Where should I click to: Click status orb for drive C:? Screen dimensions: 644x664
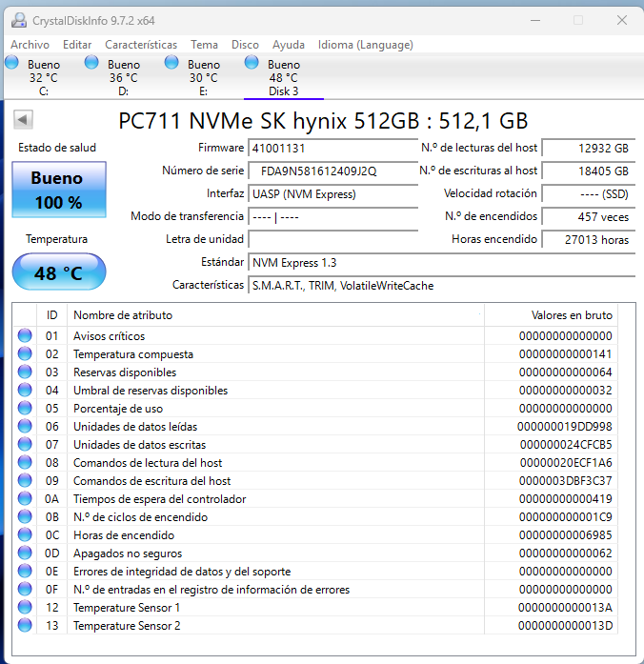coord(11,62)
